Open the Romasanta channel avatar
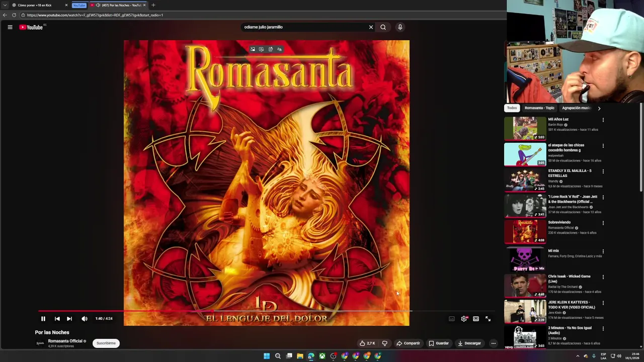Viewport: 644px width, 362px height. tap(40, 343)
